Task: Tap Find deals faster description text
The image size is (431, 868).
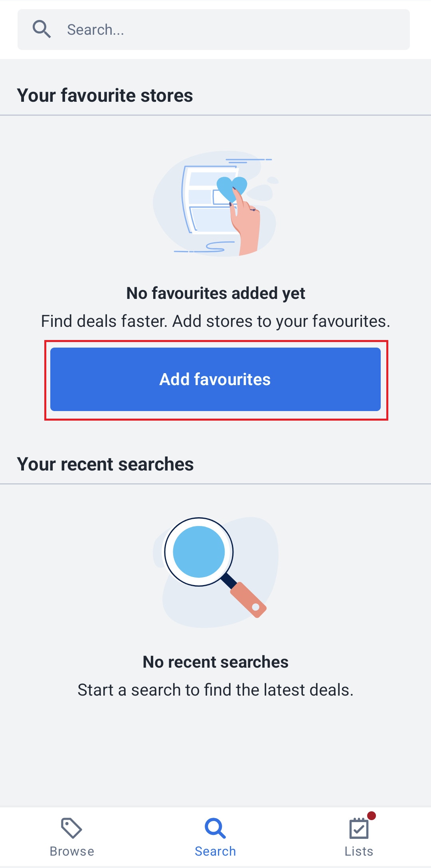Action: coord(215,321)
